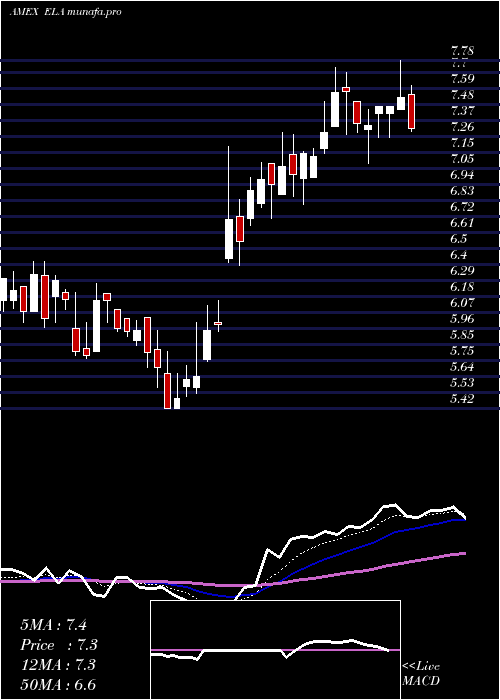Click the last red candlestick on the right
This screenshot has width=500, height=700.
(412, 112)
